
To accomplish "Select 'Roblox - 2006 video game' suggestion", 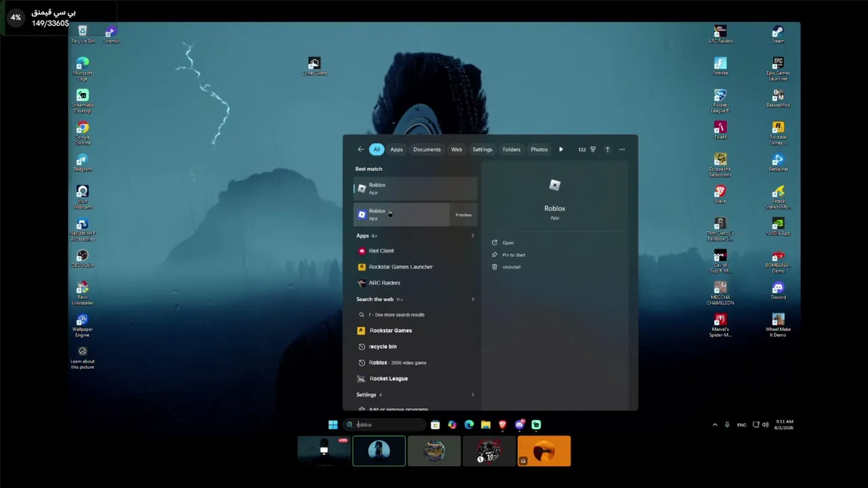I will (x=415, y=363).
